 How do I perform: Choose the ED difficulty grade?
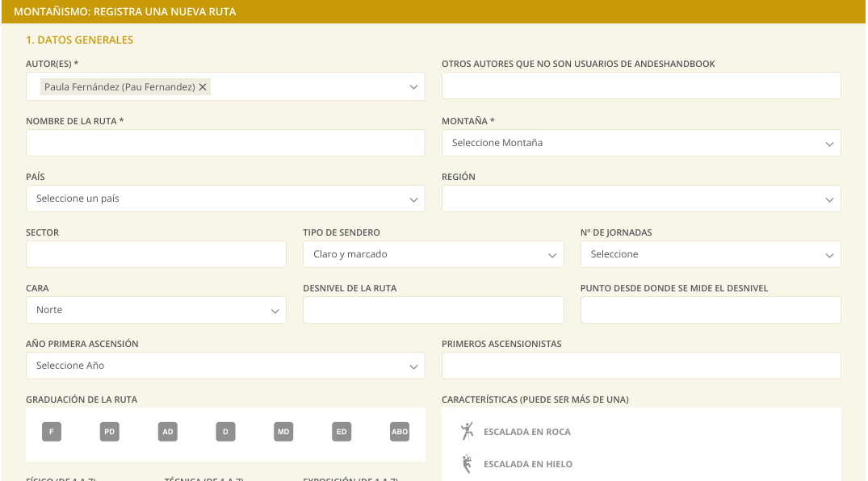pos(342,432)
